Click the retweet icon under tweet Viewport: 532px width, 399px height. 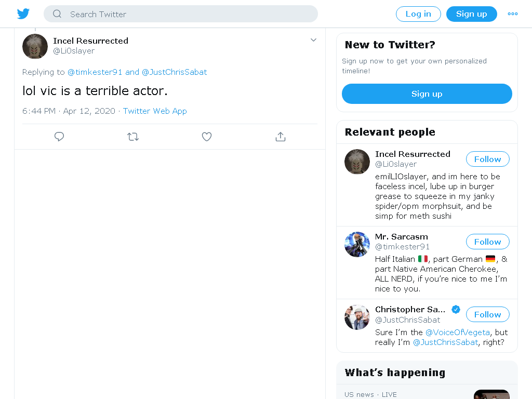pos(133,137)
